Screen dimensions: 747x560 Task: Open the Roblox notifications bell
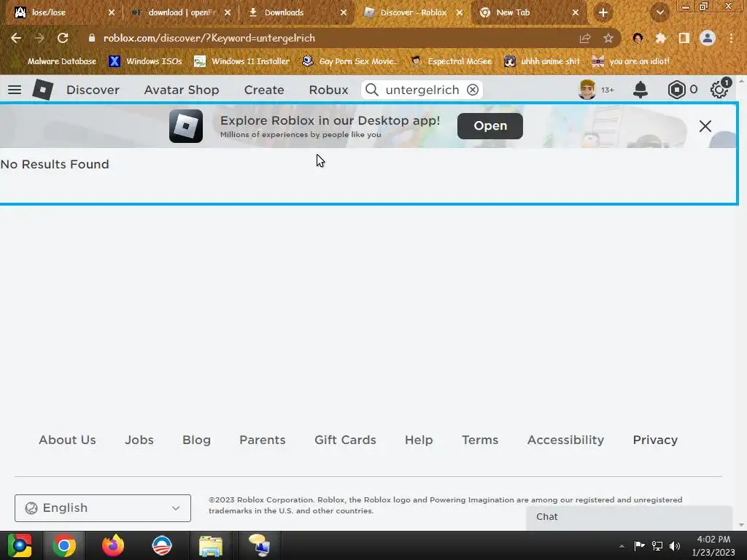(640, 90)
